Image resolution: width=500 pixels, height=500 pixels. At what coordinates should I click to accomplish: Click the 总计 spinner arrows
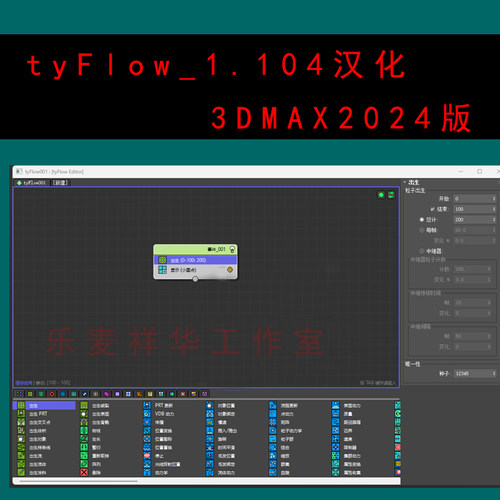pyautogui.click(x=494, y=220)
